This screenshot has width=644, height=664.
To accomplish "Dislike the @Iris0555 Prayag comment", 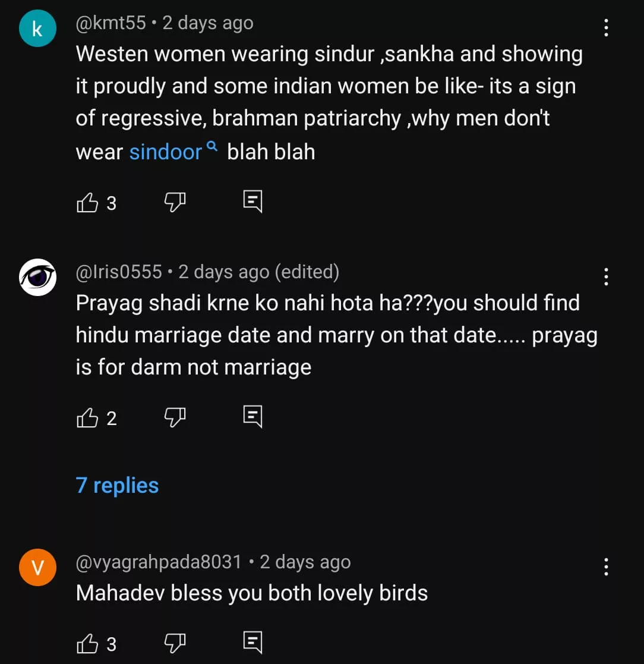I will tap(174, 418).
